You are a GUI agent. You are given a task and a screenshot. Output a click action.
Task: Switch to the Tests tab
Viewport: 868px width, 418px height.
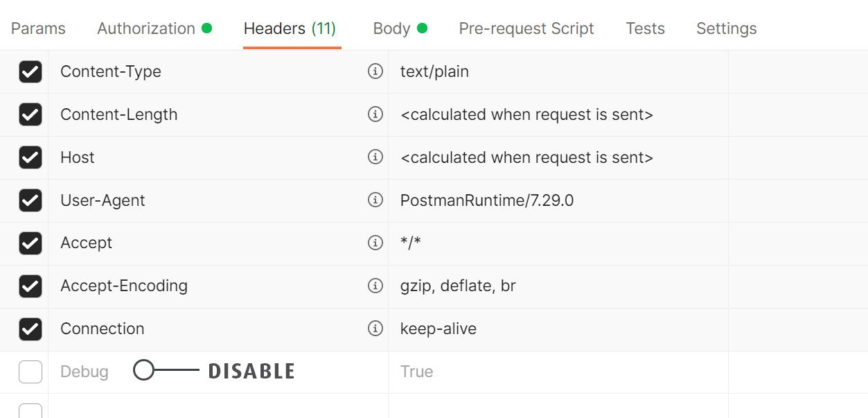click(645, 28)
